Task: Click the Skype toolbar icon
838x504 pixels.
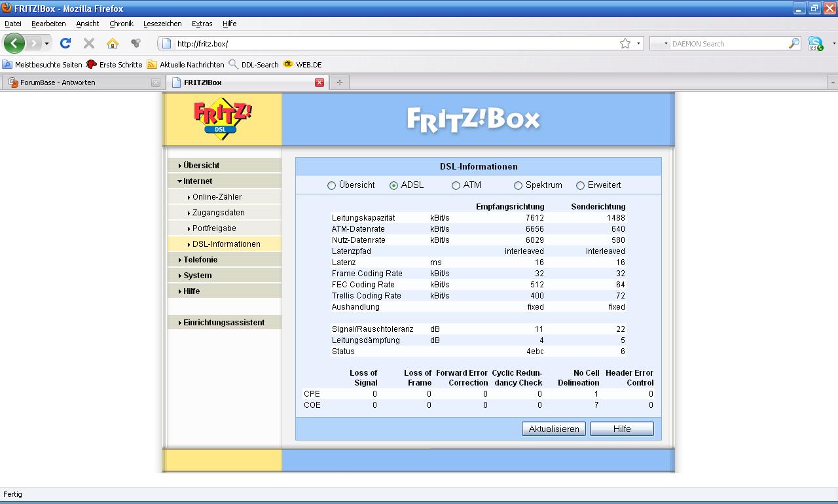Action: [x=815, y=44]
